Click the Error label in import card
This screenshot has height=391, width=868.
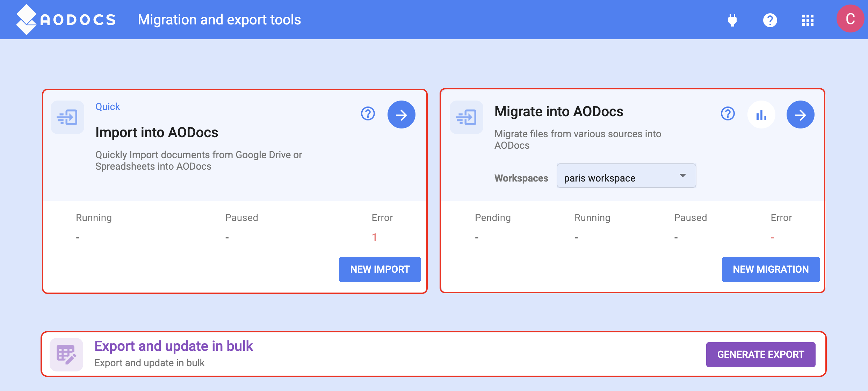click(x=382, y=218)
